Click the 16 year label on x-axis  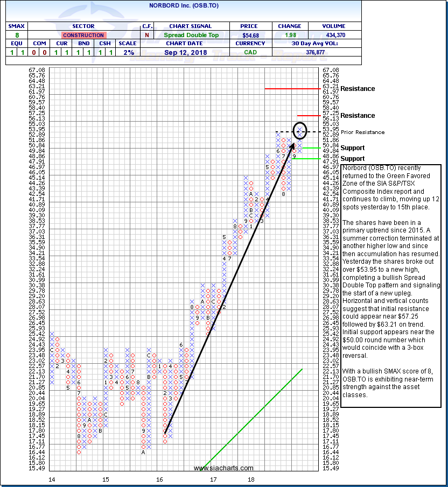[x=160, y=479]
